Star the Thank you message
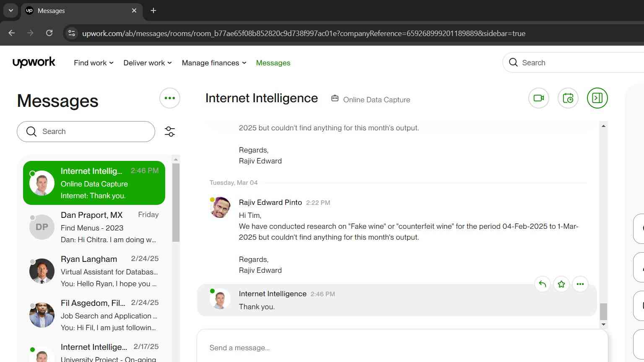The width and height of the screenshot is (644, 362). coord(561,284)
